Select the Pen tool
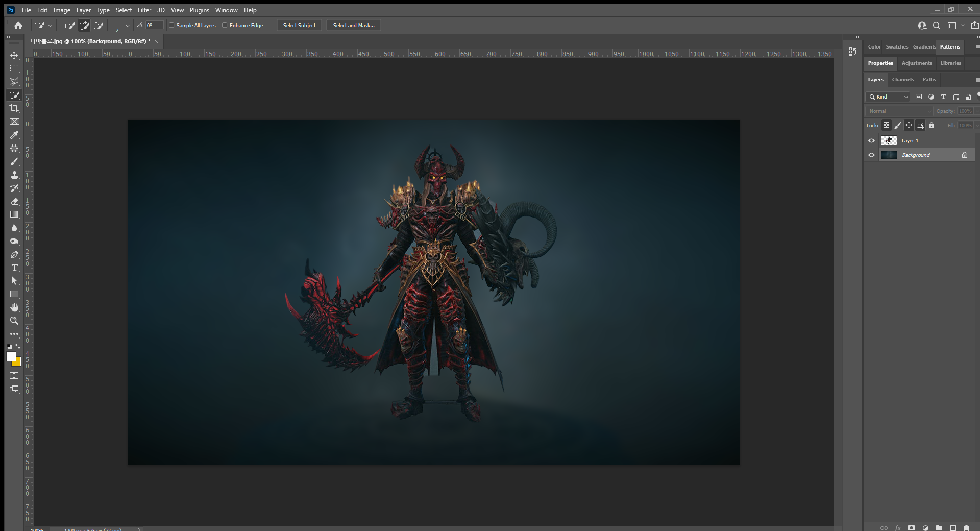The height and width of the screenshot is (531, 980). (14, 254)
